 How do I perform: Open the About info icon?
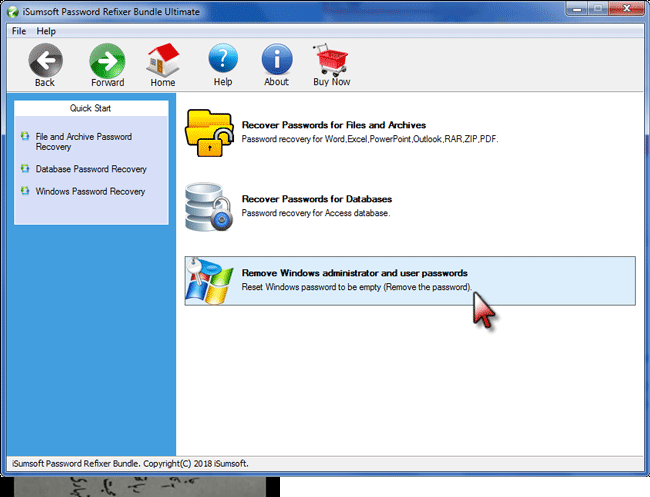pyautogui.click(x=277, y=60)
